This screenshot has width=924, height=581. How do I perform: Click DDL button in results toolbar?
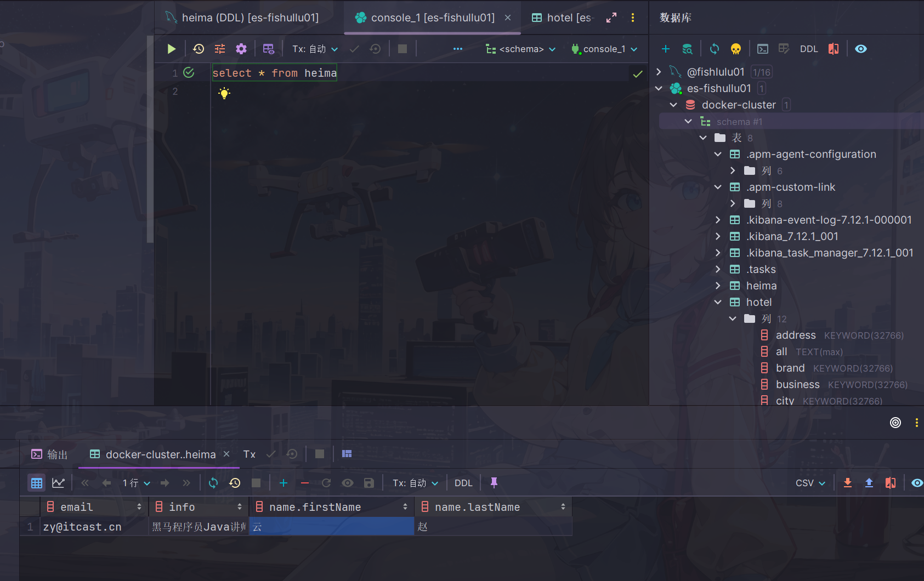pos(463,483)
